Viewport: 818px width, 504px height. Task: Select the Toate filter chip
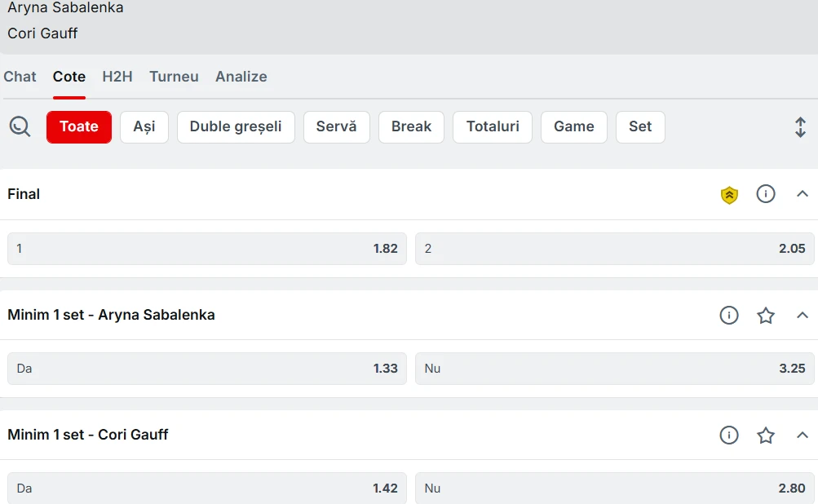tap(79, 126)
